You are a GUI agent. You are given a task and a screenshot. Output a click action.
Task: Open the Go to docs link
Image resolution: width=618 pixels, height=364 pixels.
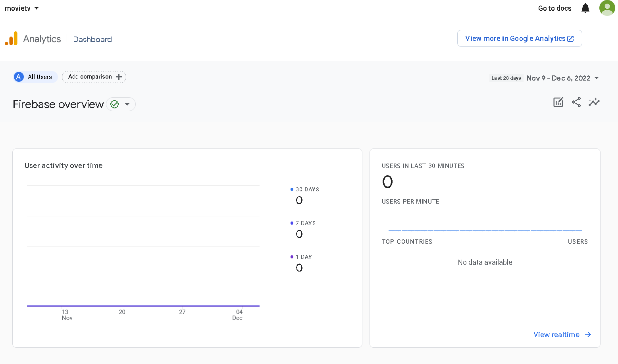[554, 8]
